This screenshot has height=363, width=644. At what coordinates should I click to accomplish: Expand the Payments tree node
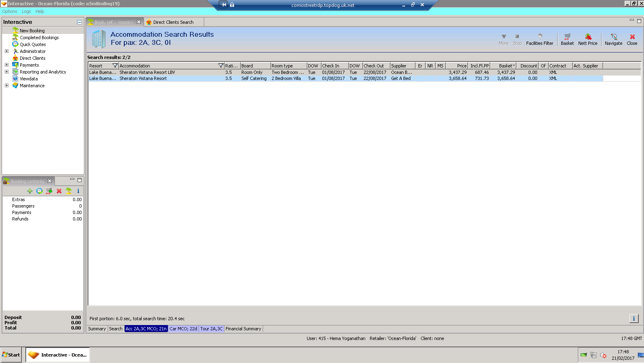click(x=6, y=65)
